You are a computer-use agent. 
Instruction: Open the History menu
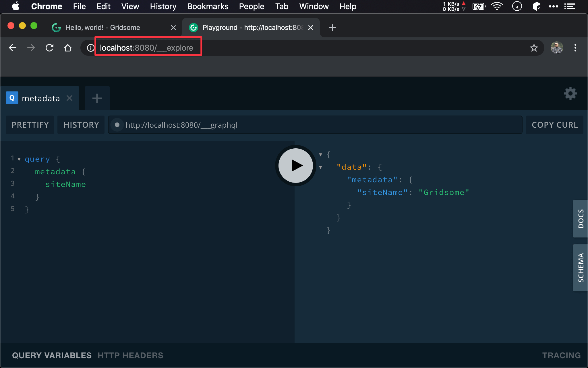(x=163, y=6)
